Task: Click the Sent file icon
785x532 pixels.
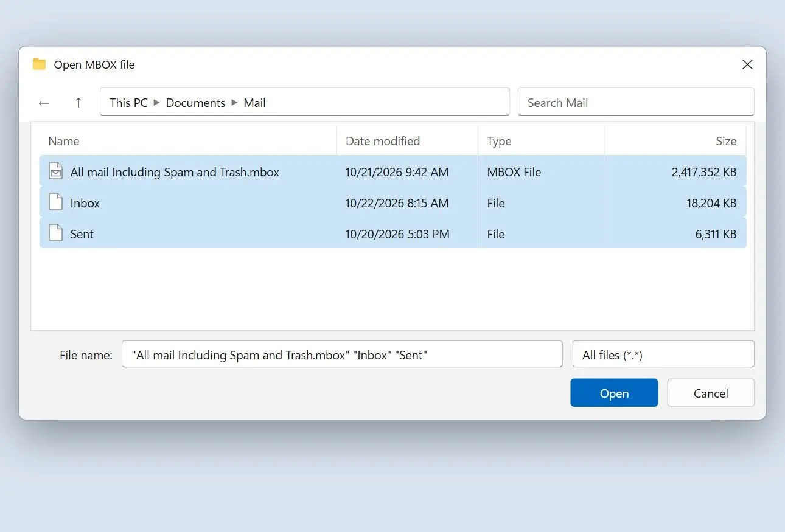Action: click(55, 233)
